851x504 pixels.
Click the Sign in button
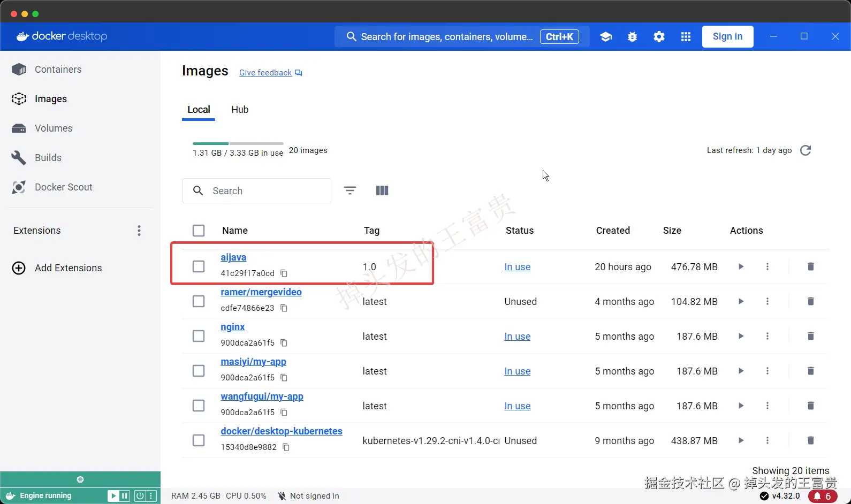[727, 36]
